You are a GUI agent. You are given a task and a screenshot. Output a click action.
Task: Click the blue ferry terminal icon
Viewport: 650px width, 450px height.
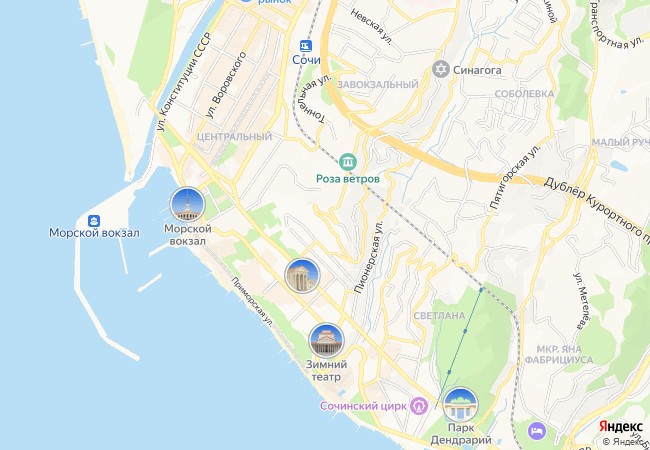94,220
